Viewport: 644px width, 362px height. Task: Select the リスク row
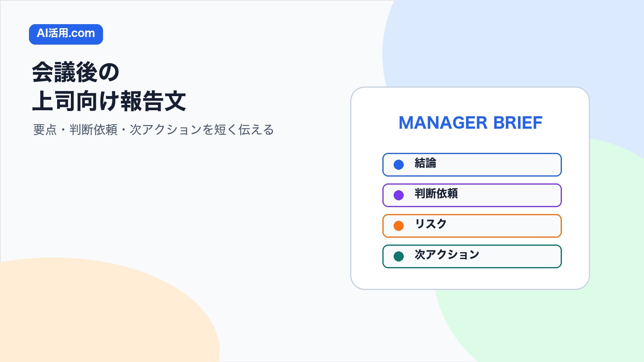click(472, 226)
